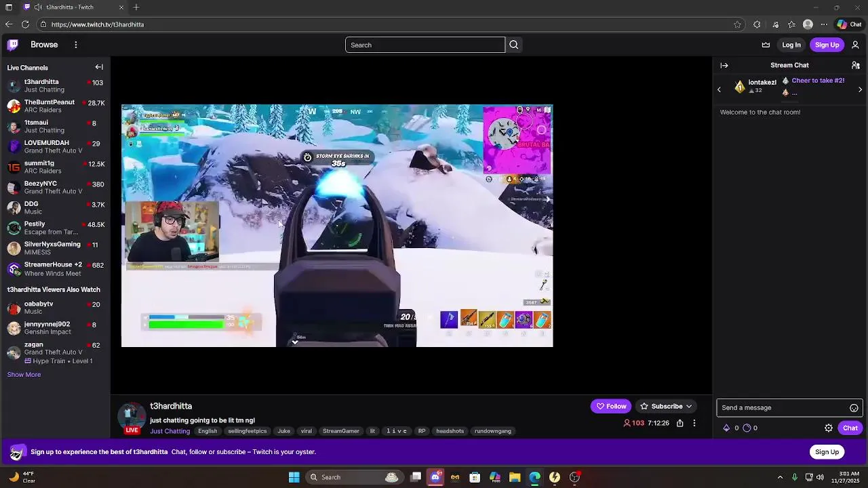Open the Copilot Chat button in Edge
The width and height of the screenshot is (868, 488).
tap(849, 24)
